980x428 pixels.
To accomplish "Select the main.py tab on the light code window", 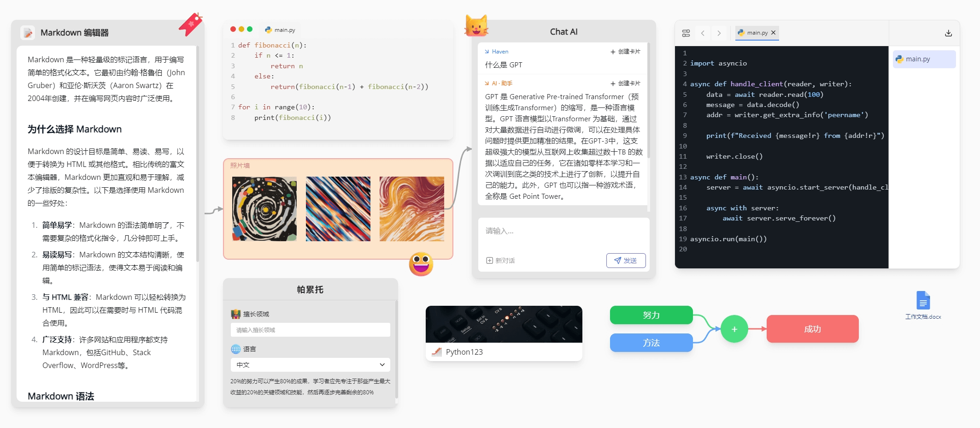I will tap(280, 29).
